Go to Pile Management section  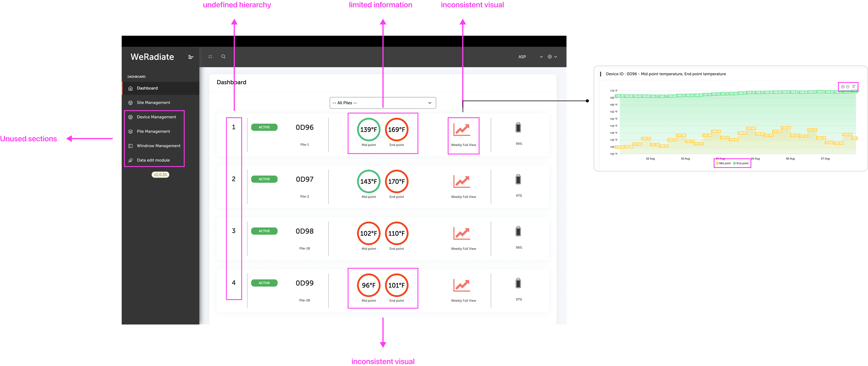[x=153, y=131]
